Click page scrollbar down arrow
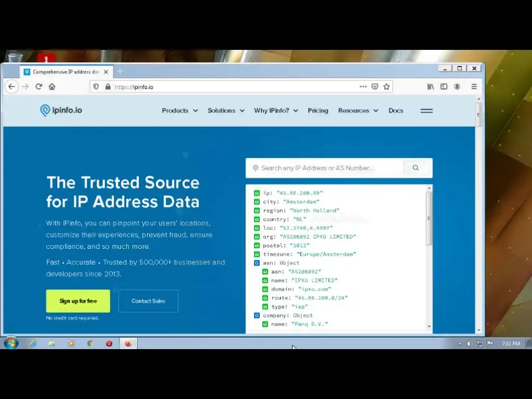532x399 pixels. point(478,330)
